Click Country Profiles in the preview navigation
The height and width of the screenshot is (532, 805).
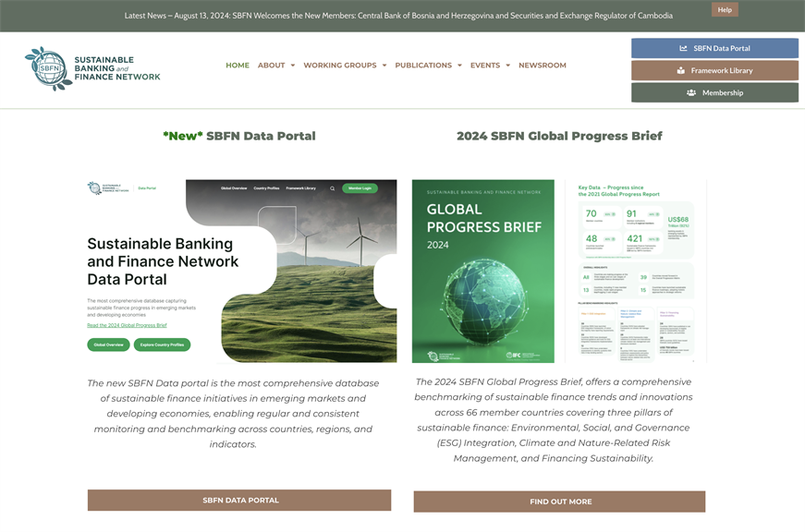[x=266, y=188]
